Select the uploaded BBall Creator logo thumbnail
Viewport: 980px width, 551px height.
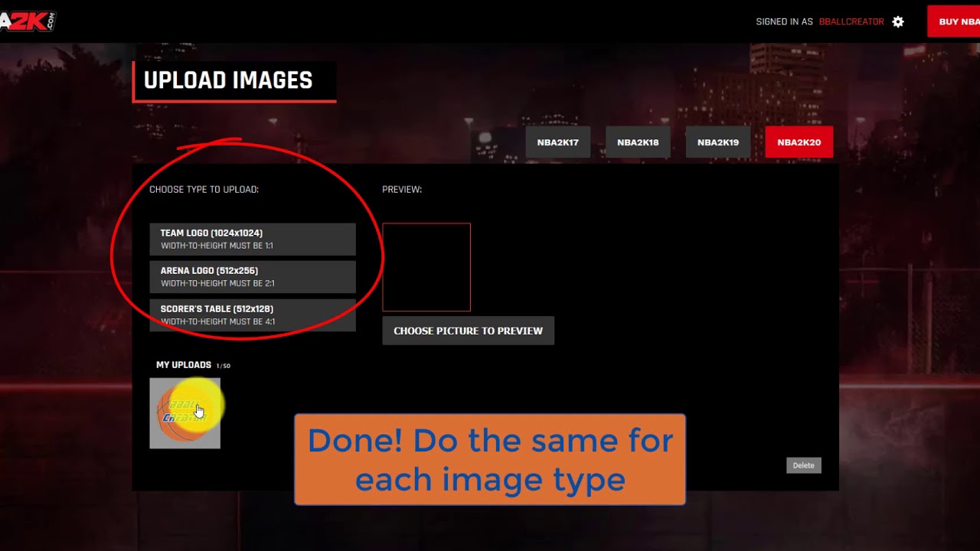(185, 413)
